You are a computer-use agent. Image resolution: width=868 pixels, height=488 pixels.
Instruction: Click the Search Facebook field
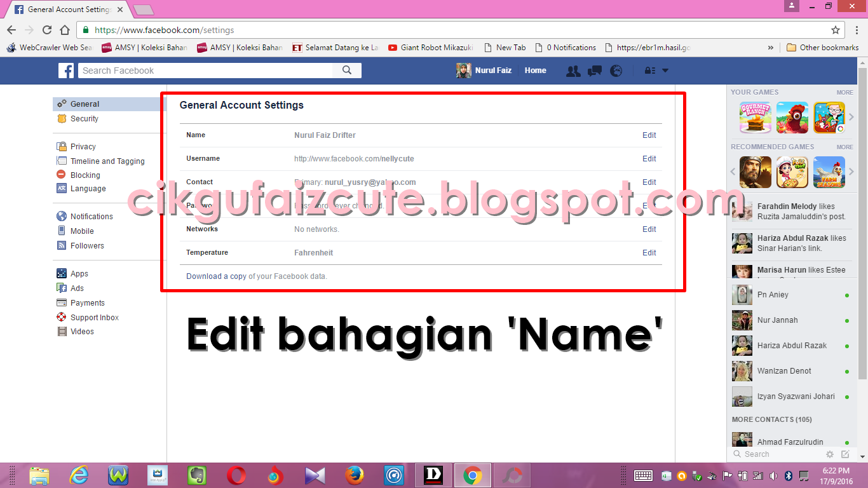207,71
